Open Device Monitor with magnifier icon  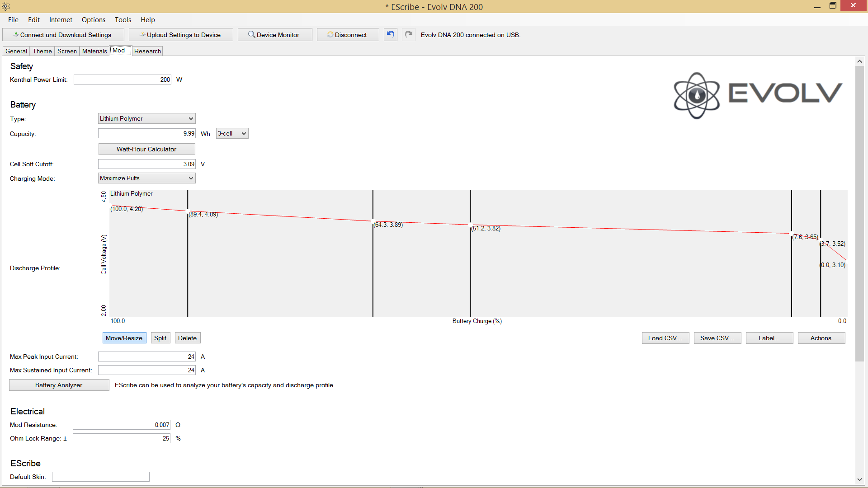[x=274, y=35]
